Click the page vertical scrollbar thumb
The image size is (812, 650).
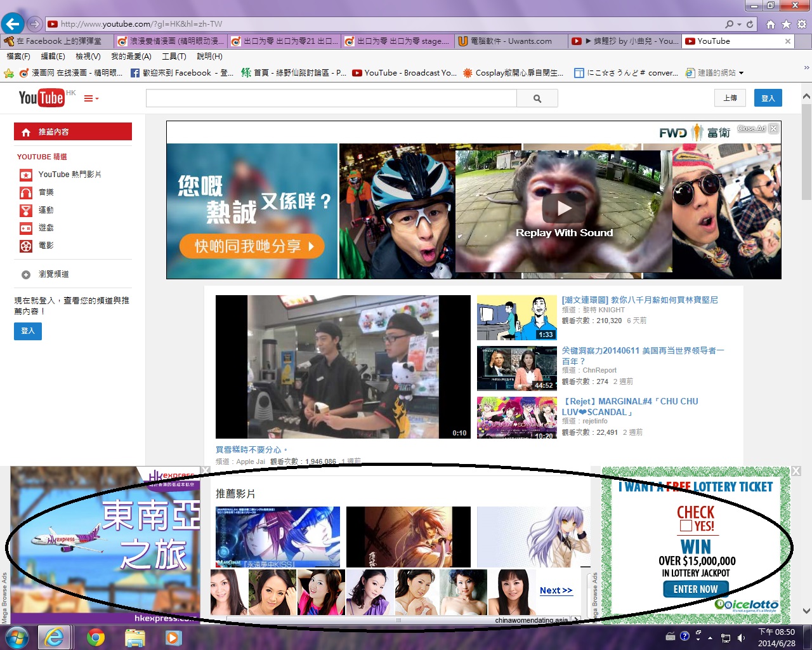806,152
